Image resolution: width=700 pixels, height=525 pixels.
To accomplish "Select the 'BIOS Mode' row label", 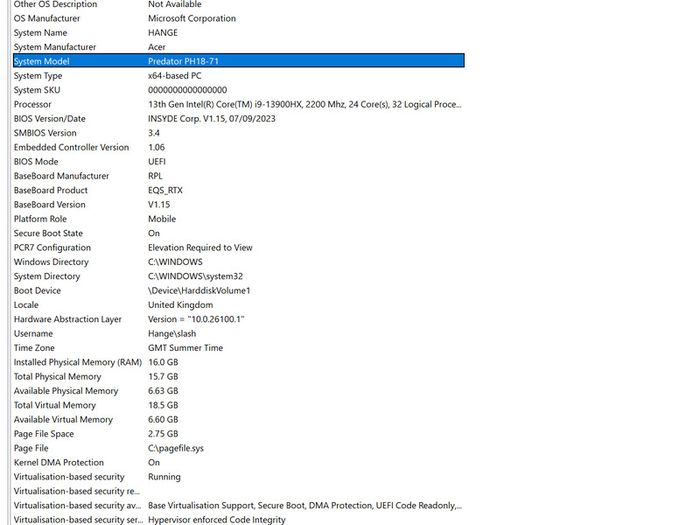I will (x=36, y=161).
